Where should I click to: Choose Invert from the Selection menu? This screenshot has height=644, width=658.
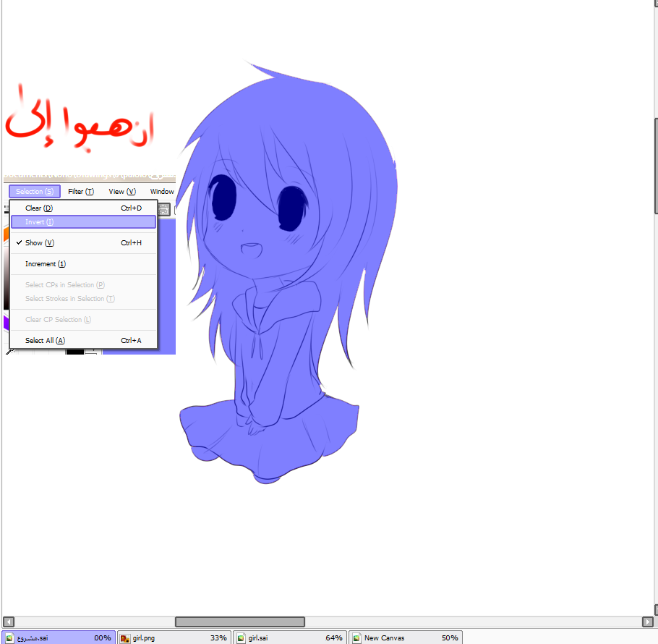83,222
